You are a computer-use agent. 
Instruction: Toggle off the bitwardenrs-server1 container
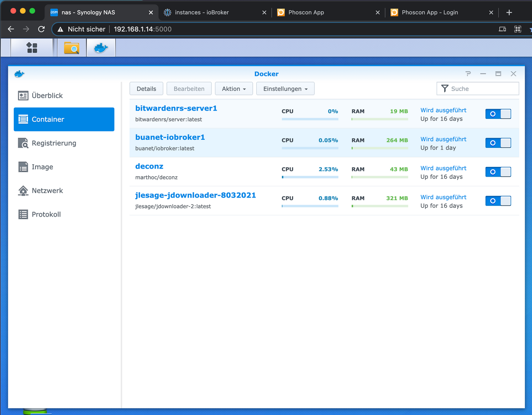498,114
